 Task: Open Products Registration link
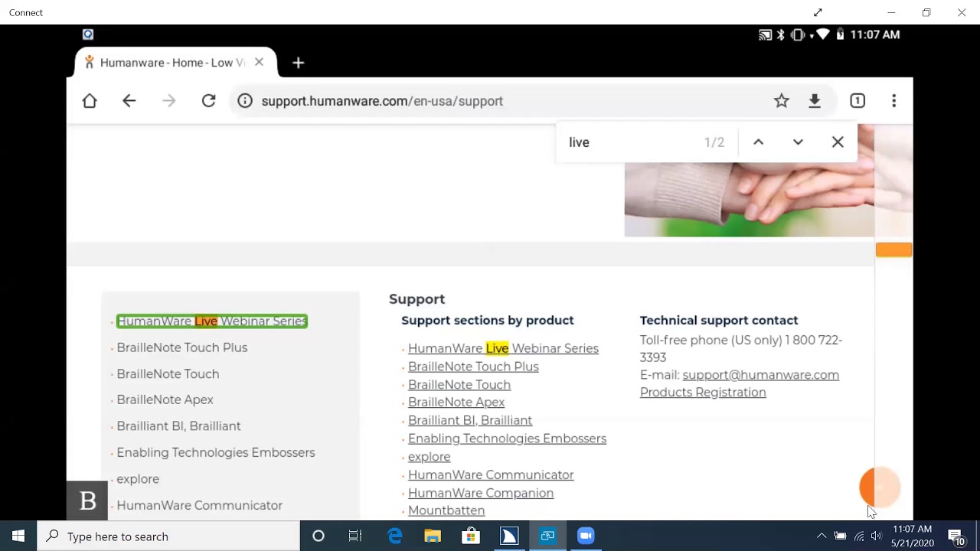point(703,393)
